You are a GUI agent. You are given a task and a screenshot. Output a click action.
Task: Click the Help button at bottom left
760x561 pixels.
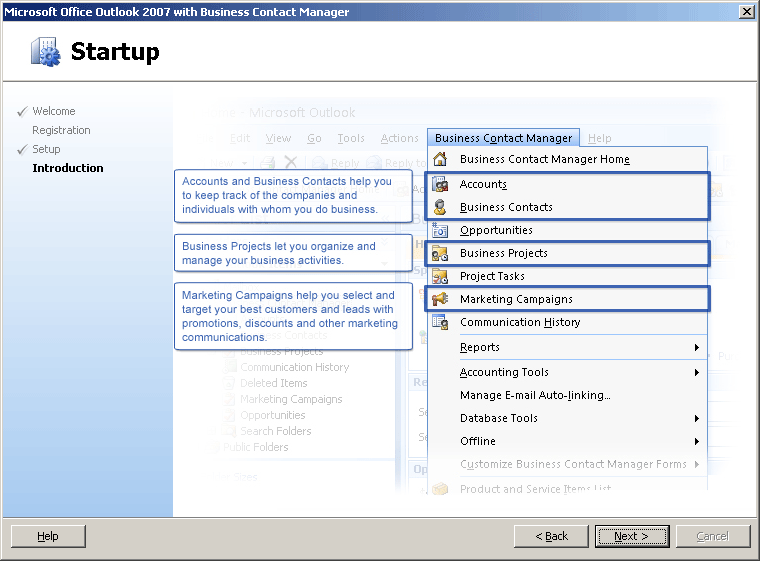coord(48,536)
